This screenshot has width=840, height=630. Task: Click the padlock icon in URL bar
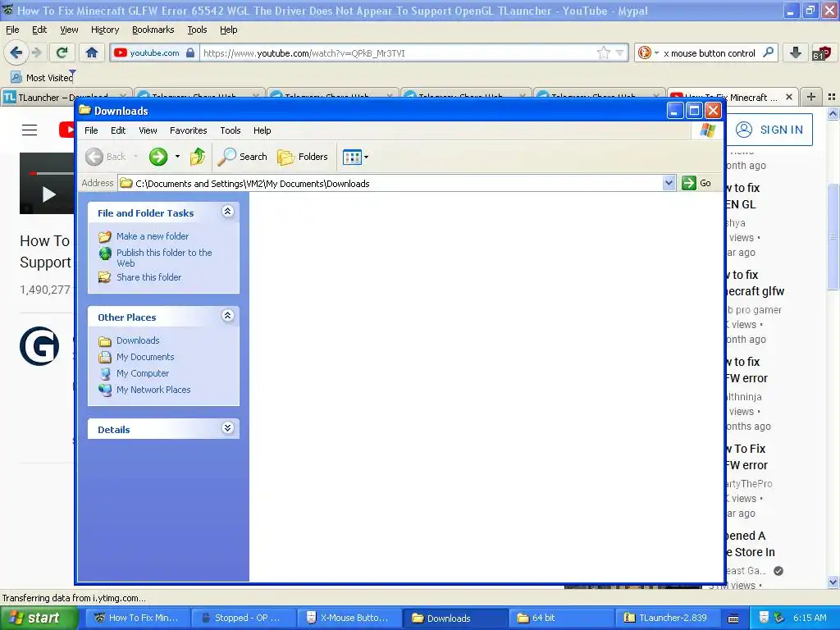[x=190, y=52]
